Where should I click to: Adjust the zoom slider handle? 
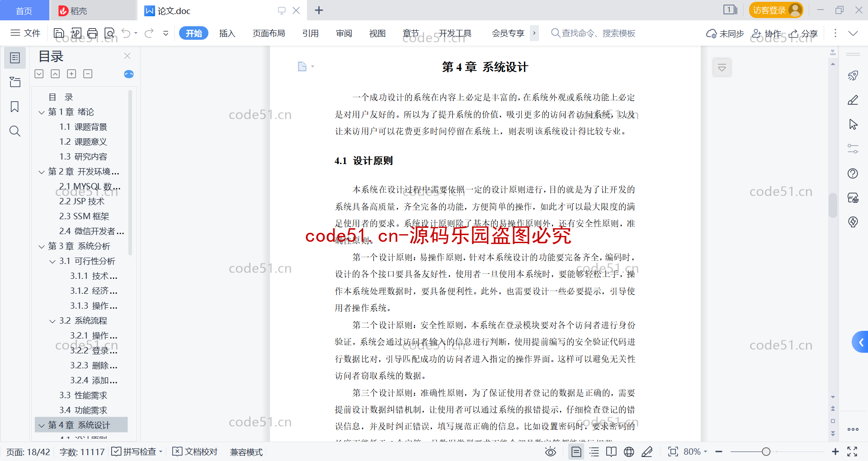(766, 452)
